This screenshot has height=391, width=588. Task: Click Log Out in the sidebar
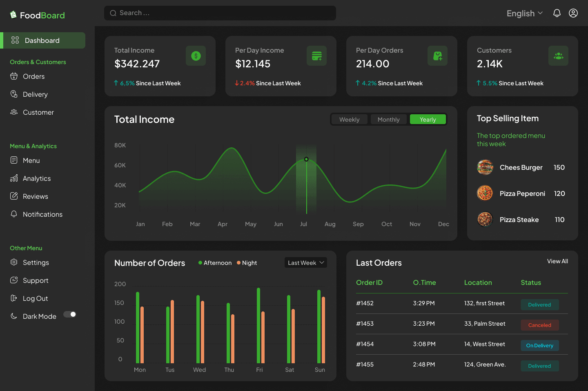tap(35, 298)
